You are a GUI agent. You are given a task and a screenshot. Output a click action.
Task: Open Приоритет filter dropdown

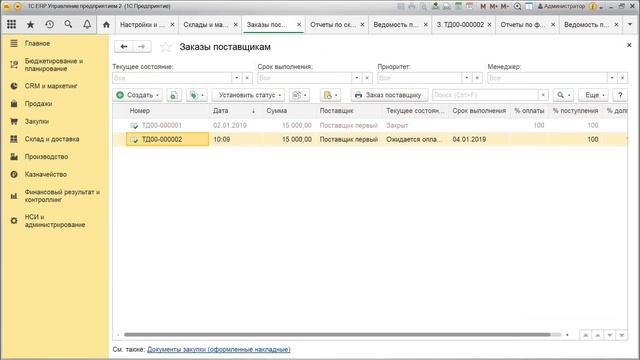click(467, 78)
